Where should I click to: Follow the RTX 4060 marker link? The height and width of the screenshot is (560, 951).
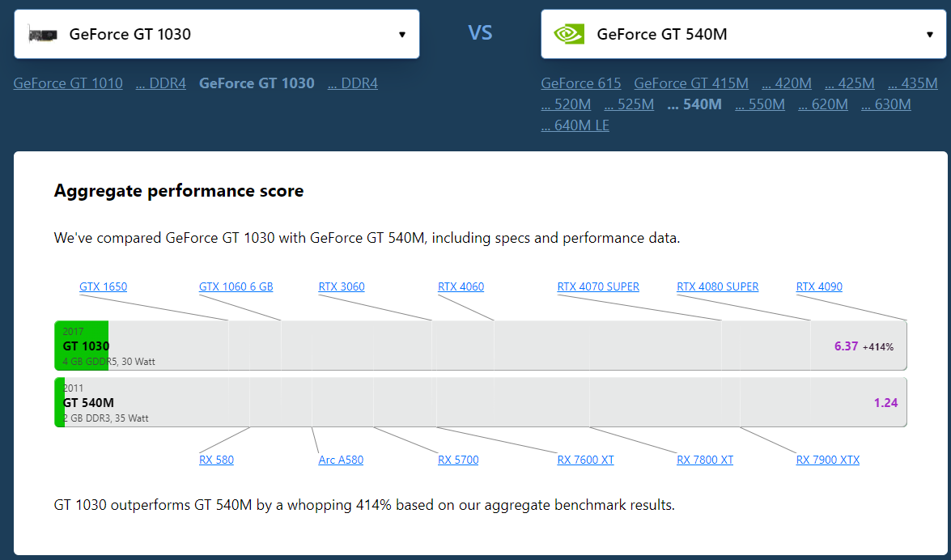pos(461,286)
